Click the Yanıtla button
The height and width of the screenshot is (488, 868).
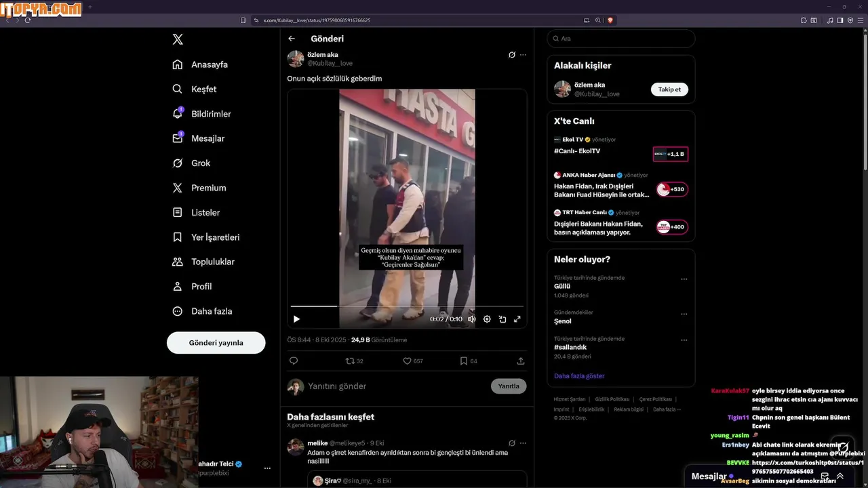(509, 386)
